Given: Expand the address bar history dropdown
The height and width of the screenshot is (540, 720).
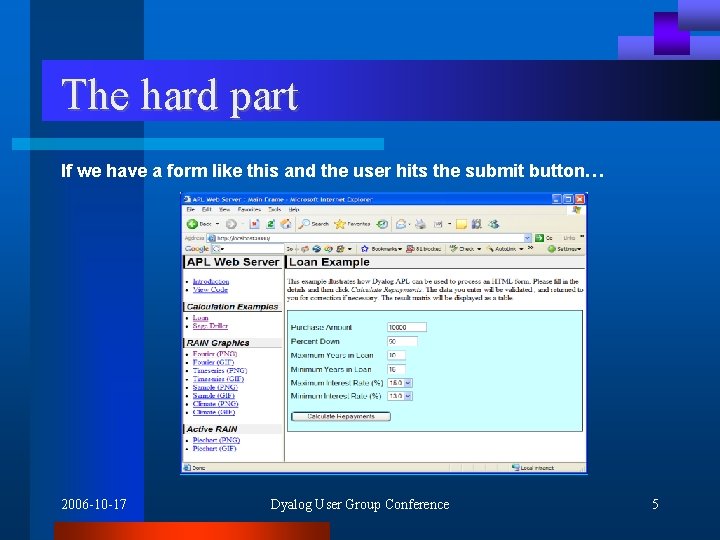Looking at the screenshot, I should 527,238.
